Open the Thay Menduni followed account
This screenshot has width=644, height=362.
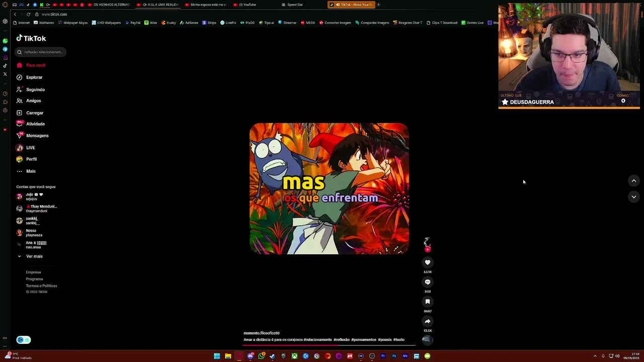36,209
